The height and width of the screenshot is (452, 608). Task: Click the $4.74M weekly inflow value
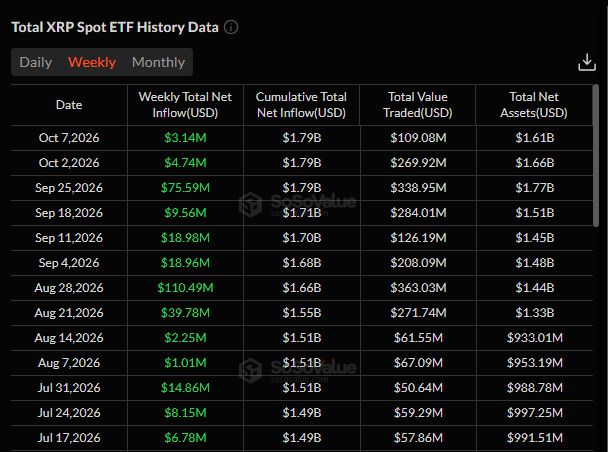pos(185,162)
